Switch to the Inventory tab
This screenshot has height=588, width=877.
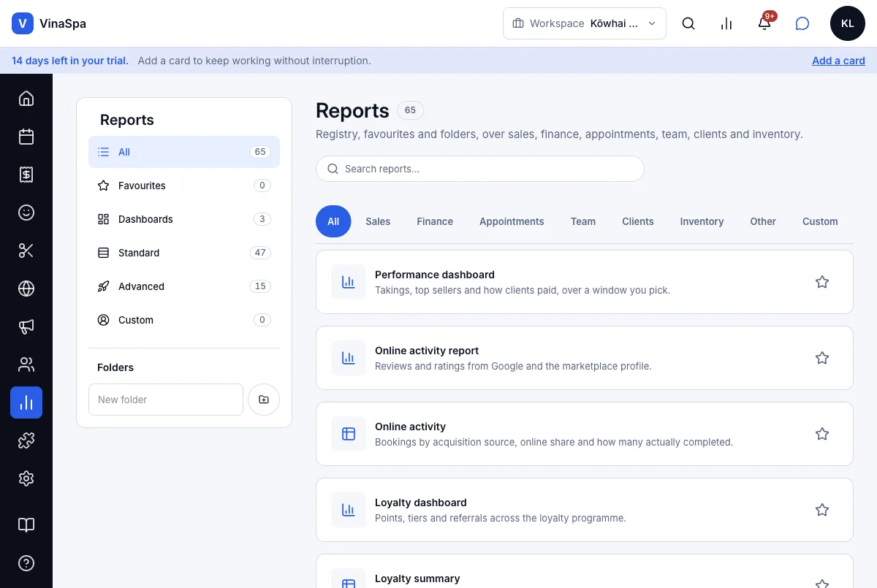tap(702, 221)
